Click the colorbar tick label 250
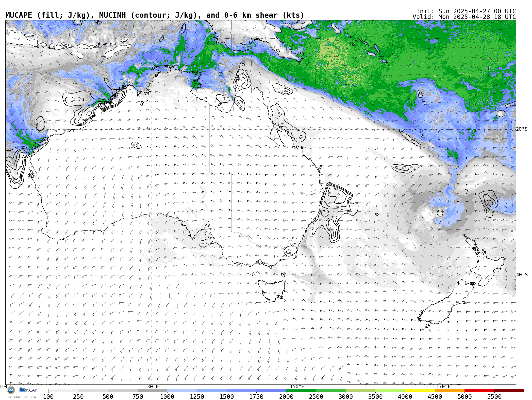 click(78, 397)
